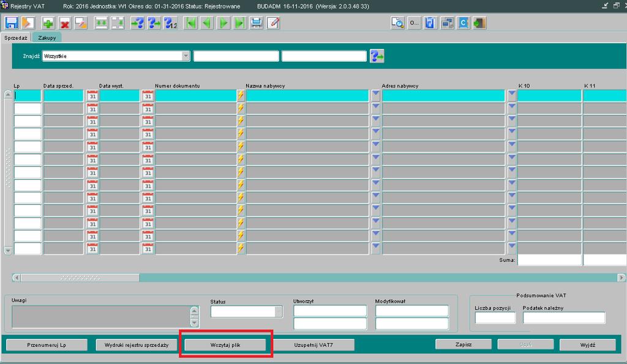Switch to the Zakupy tab
Viewport: 627px width, 364px height.
pyautogui.click(x=47, y=37)
